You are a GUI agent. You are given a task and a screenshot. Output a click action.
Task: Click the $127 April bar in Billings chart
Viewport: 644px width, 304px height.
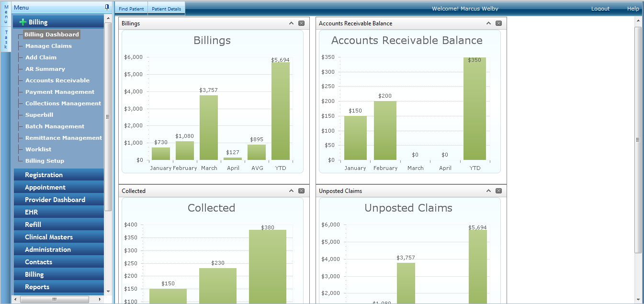[x=233, y=158]
